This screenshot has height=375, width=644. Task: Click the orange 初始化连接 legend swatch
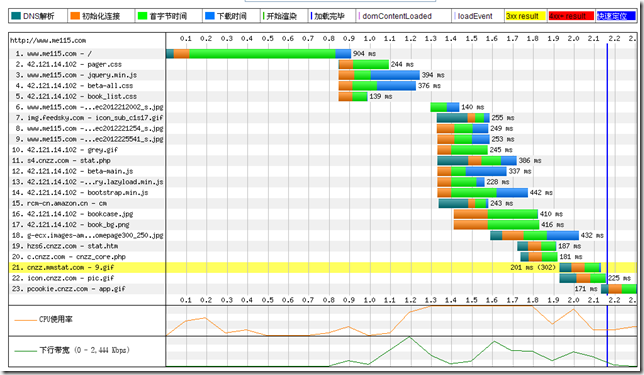[x=75, y=16]
